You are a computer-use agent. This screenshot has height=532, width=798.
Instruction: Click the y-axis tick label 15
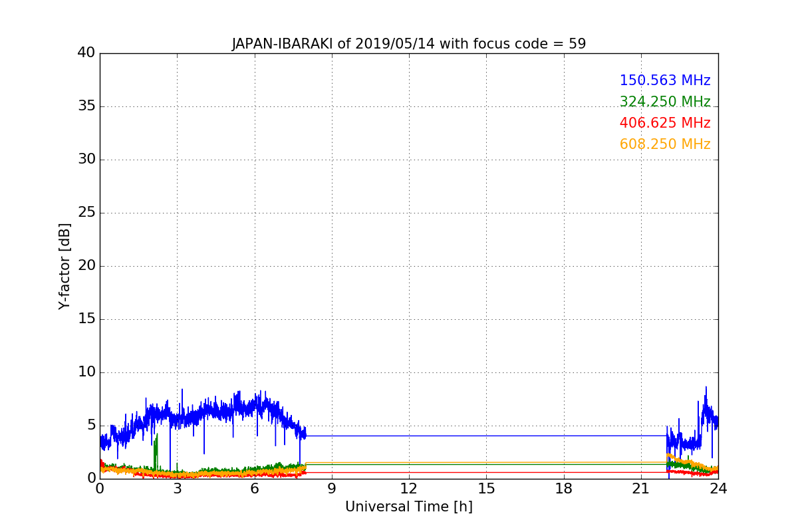86,319
